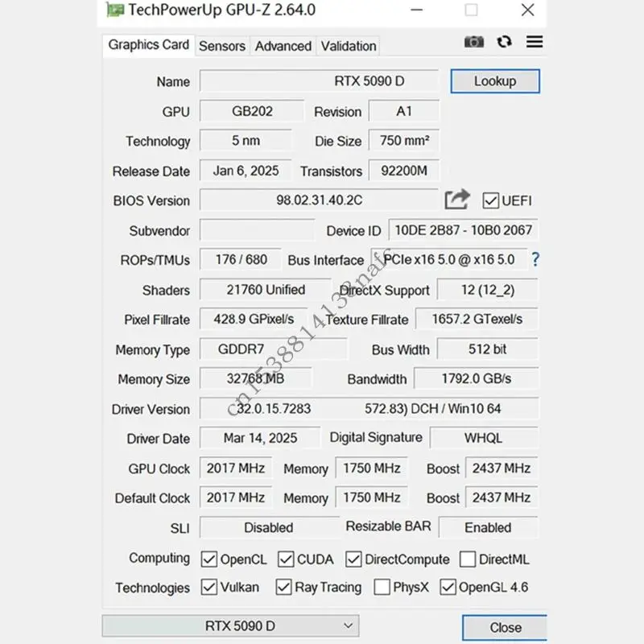Close the GPU-Z window with X

pos(528,10)
